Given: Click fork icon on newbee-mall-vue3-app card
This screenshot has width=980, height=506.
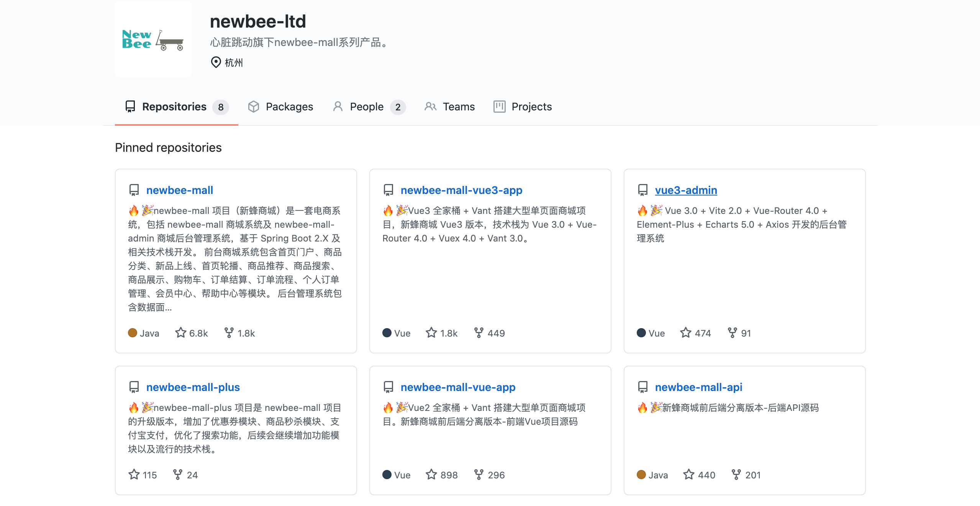Looking at the screenshot, I should click(479, 333).
